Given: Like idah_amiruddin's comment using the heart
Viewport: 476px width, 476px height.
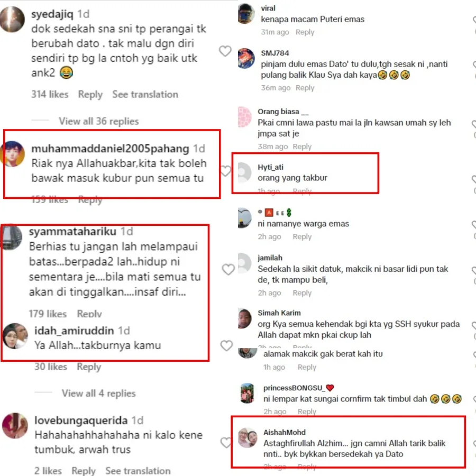Looking at the screenshot, I should 226,345.
